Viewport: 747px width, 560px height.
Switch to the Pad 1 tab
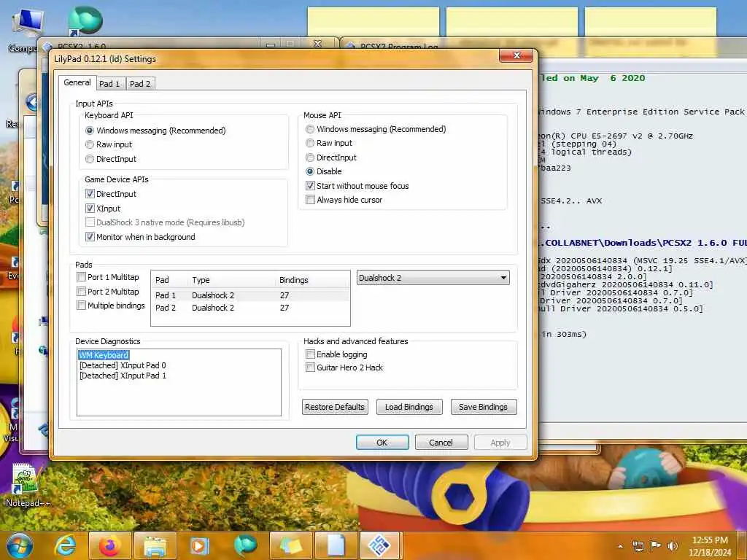click(x=109, y=84)
